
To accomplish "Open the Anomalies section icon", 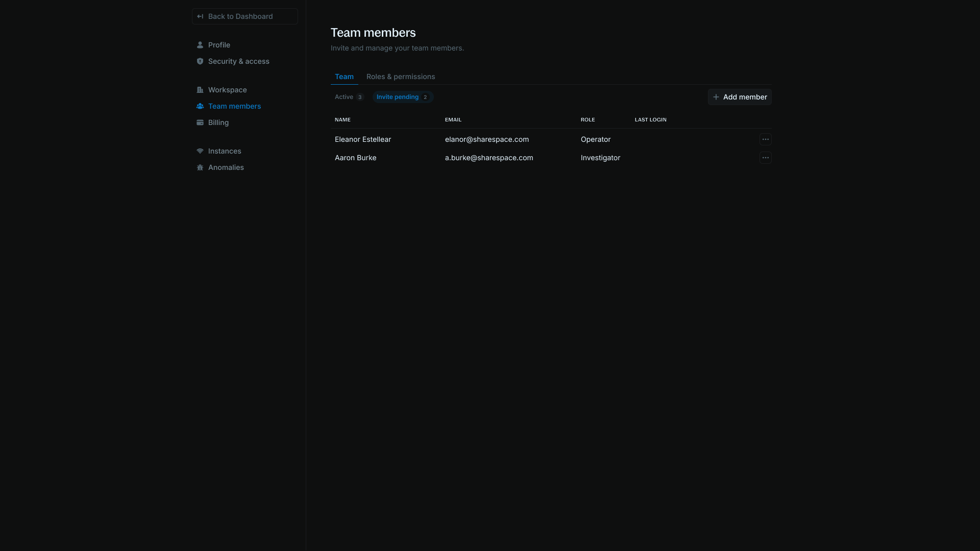I will (200, 167).
